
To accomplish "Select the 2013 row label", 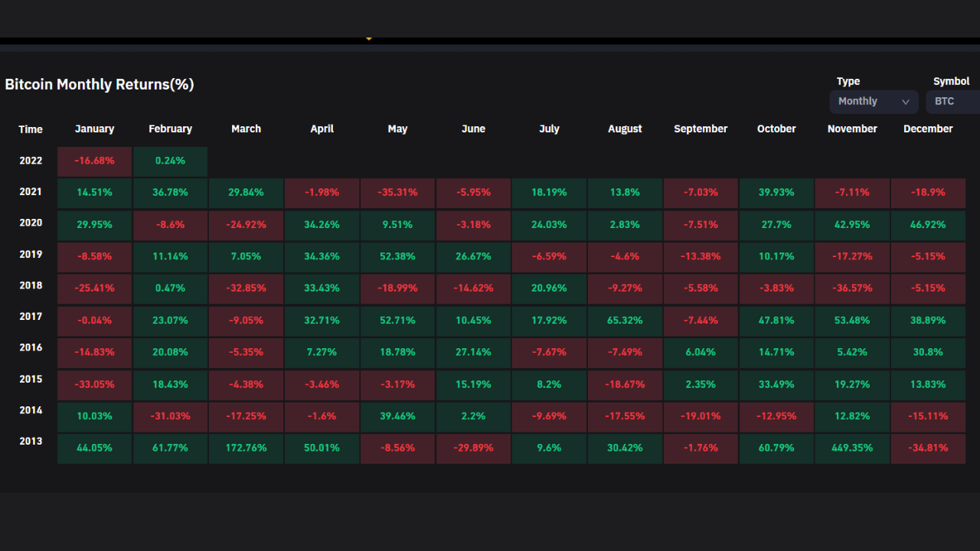I will pos(31,441).
